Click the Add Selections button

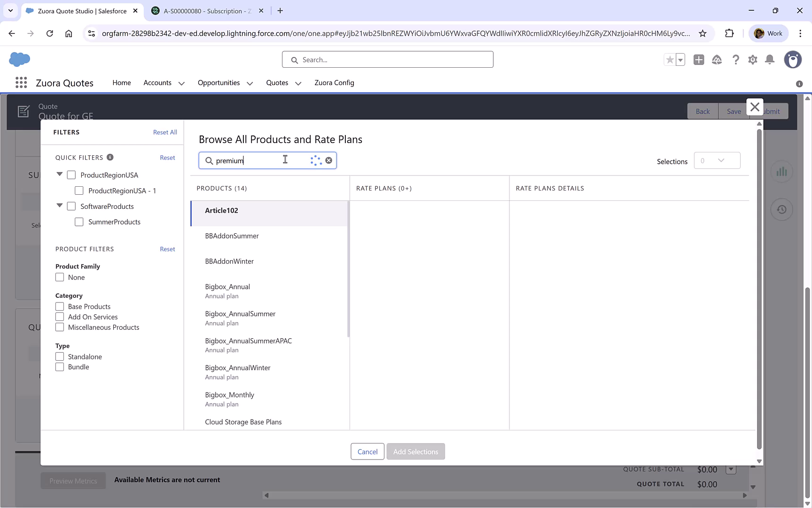415,451
